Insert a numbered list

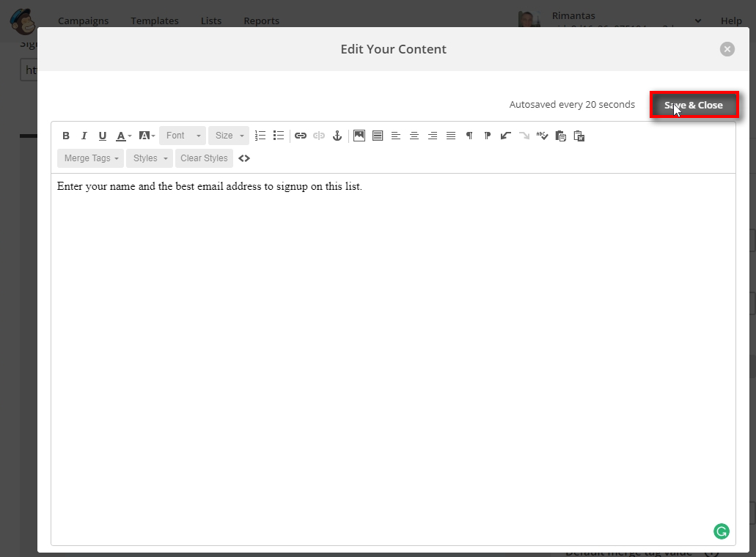pos(260,136)
